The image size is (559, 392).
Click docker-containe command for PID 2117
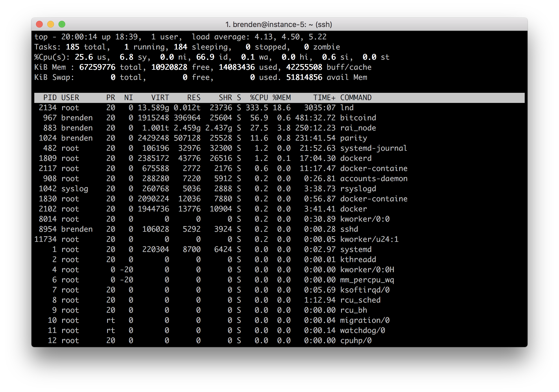click(x=374, y=168)
